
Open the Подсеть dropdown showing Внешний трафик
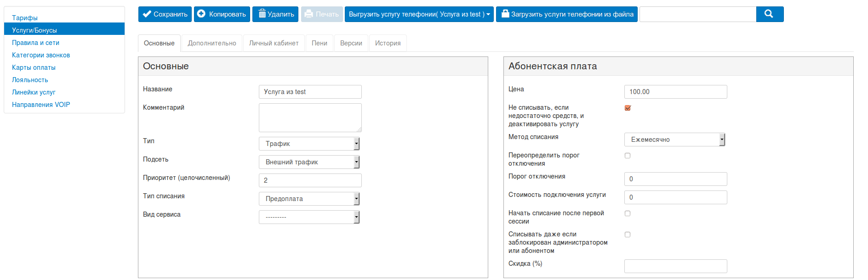click(309, 162)
